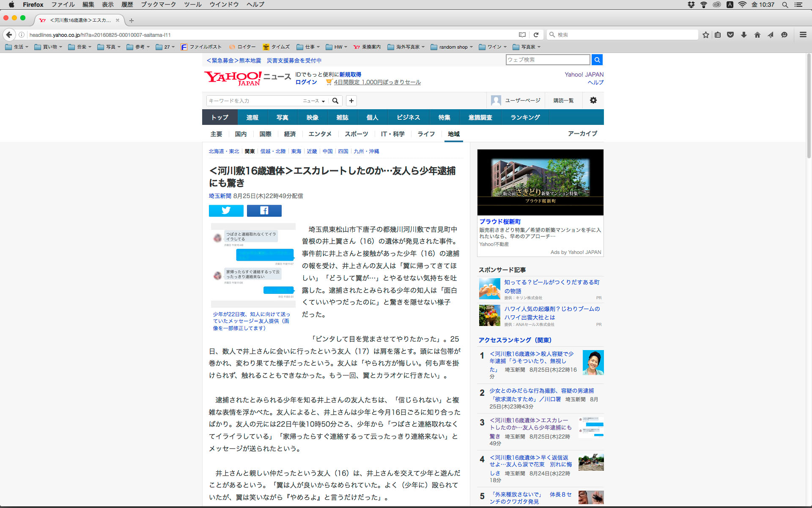The height and width of the screenshot is (508, 812).
Task: Click the blue web search magnifier button
Action: point(597,60)
